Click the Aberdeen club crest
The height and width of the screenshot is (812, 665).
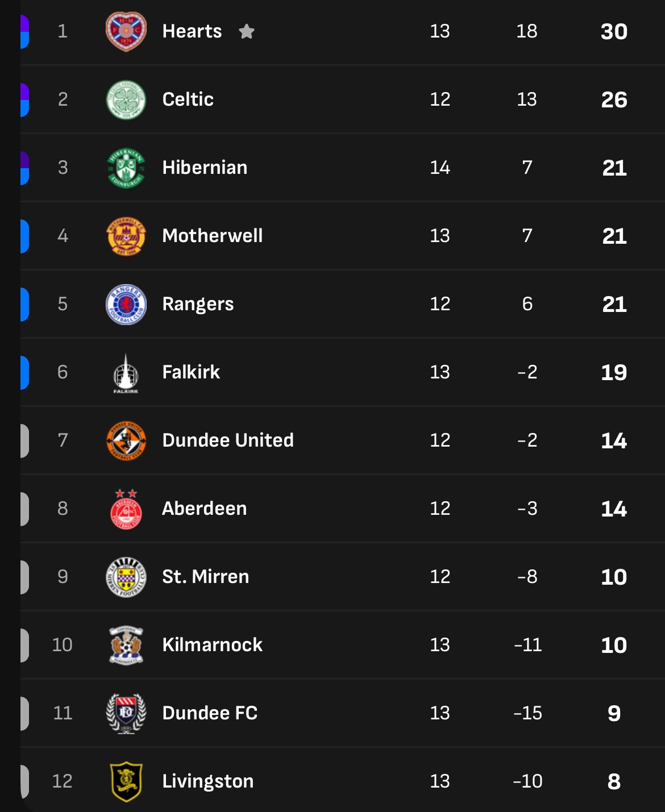[x=126, y=509]
